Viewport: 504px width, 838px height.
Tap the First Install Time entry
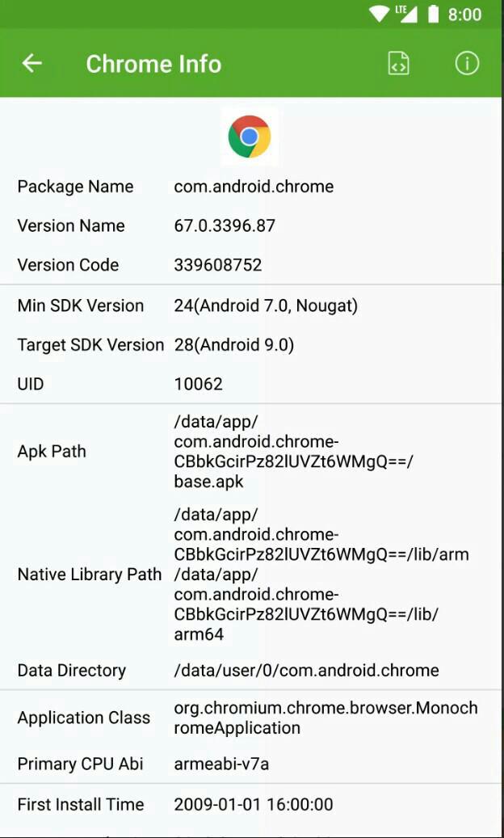click(x=251, y=805)
